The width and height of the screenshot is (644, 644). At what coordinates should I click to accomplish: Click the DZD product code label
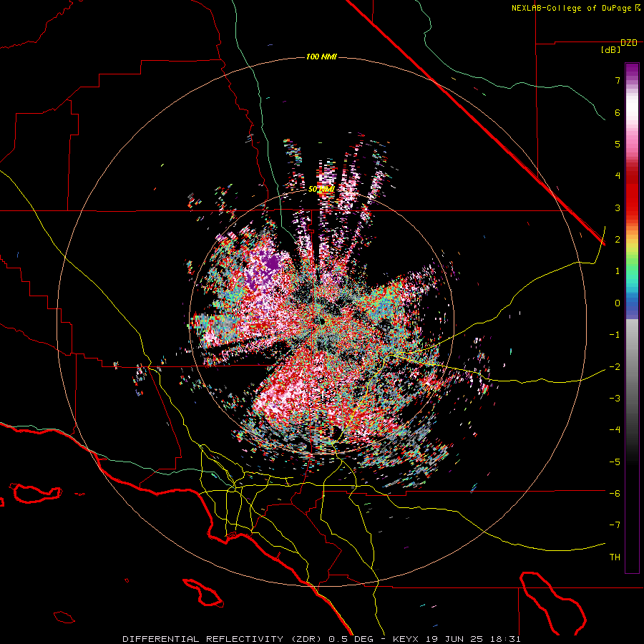pyautogui.click(x=629, y=43)
